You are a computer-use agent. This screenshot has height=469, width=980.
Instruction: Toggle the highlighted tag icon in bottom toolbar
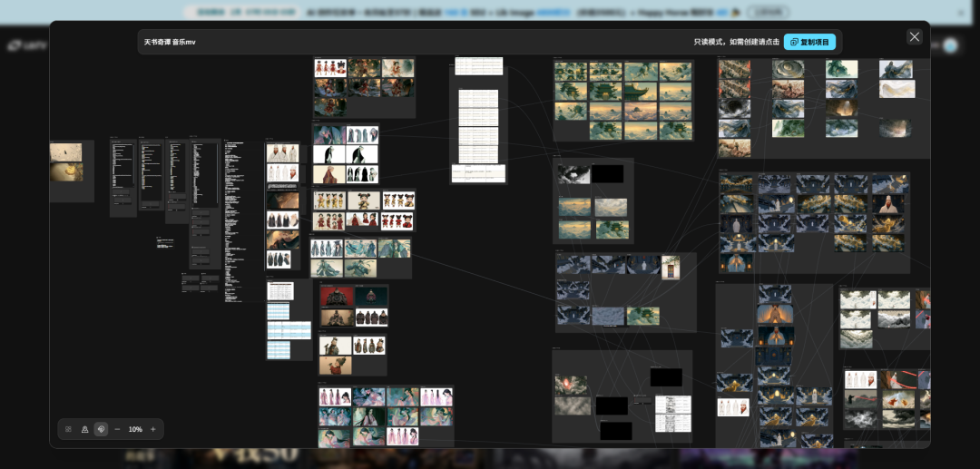[x=102, y=429]
